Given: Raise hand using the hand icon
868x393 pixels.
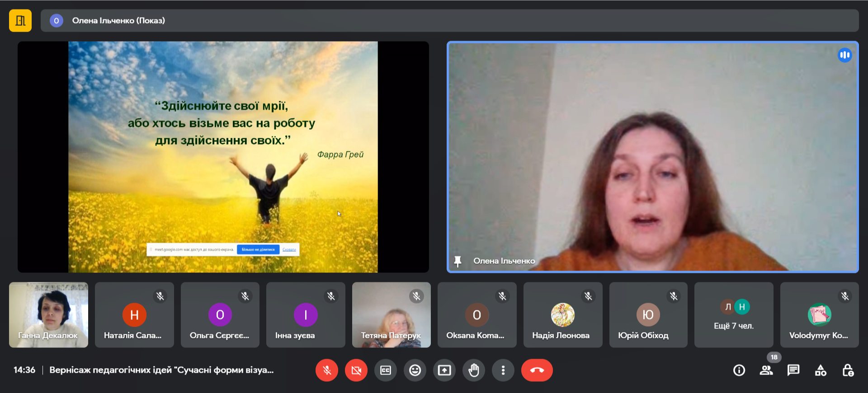Looking at the screenshot, I should tap(474, 370).
